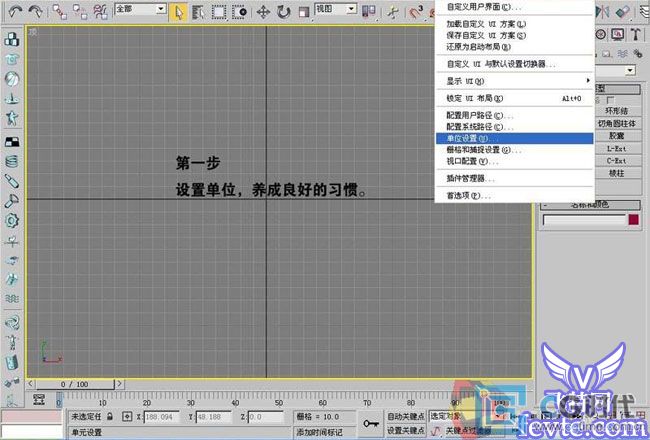
Task: Click the reactor Motor gear icon
Action: point(12,220)
